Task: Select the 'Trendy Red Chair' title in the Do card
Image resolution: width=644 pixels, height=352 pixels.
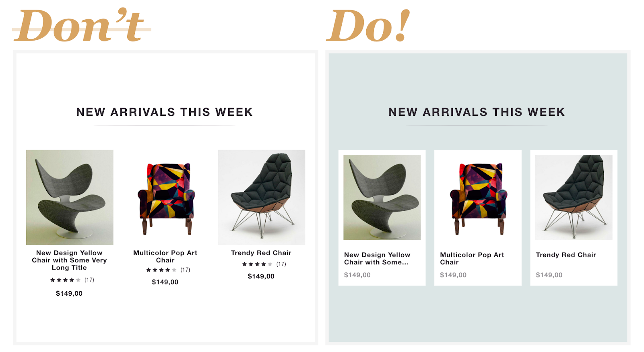Action: click(566, 255)
